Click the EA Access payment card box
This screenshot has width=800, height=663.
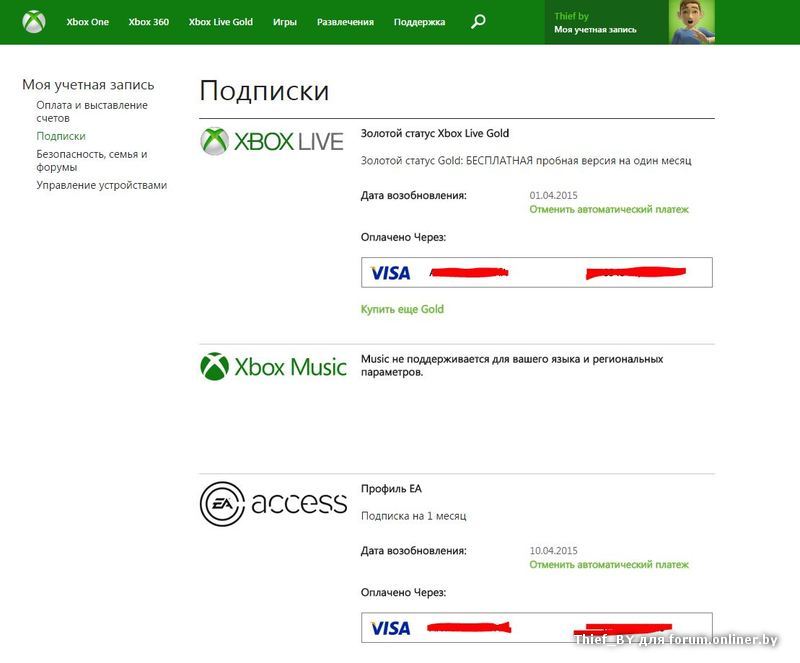click(537, 628)
